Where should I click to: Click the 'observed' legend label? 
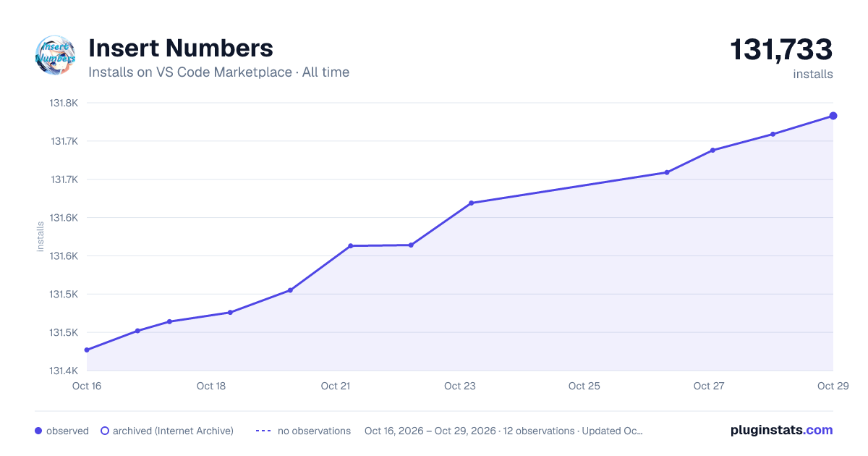67,431
